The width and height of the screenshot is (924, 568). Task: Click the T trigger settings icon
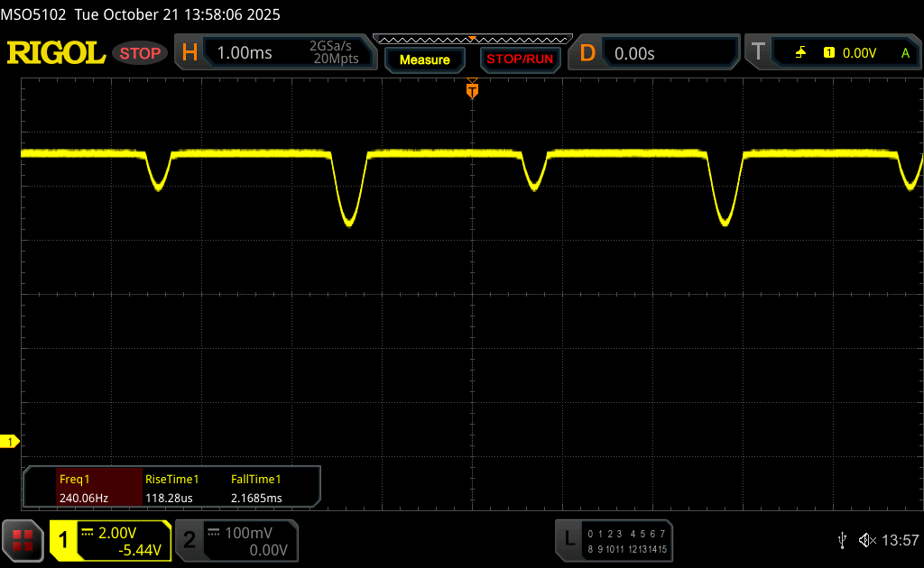[x=758, y=53]
